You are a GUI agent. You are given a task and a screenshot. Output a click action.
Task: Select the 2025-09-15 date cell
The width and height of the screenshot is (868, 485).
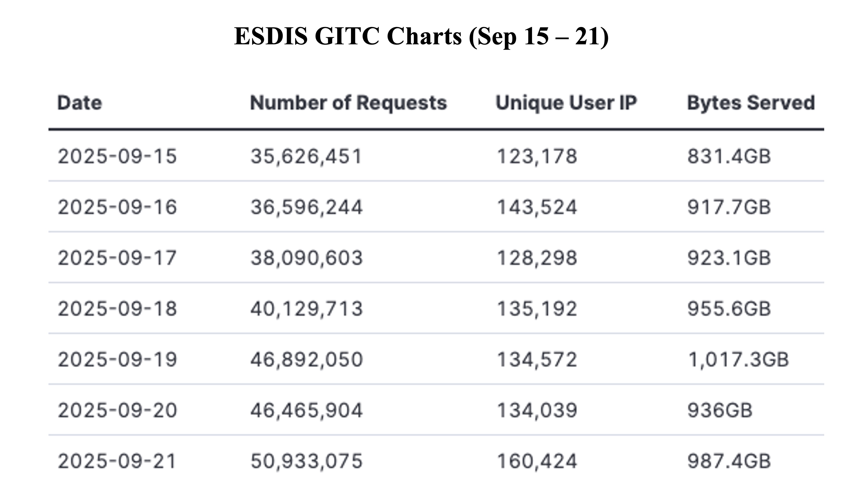[x=117, y=156]
